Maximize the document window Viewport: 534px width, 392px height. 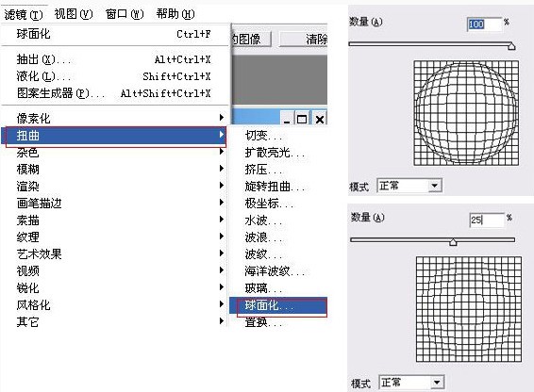coord(302,119)
